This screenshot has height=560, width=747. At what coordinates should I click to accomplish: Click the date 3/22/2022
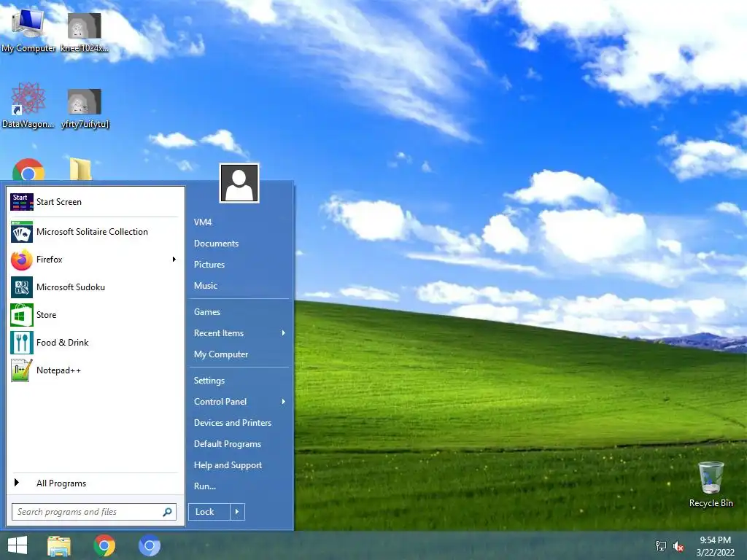(715, 553)
